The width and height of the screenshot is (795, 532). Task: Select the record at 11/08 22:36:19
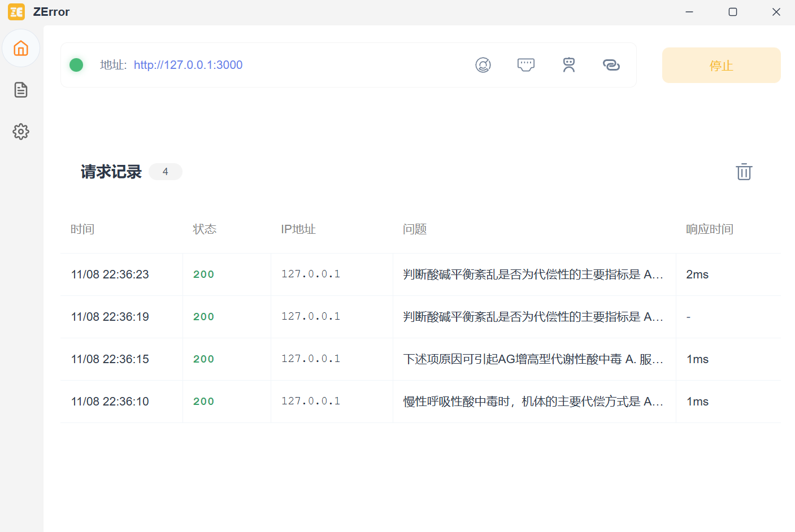pyautogui.click(x=420, y=317)
